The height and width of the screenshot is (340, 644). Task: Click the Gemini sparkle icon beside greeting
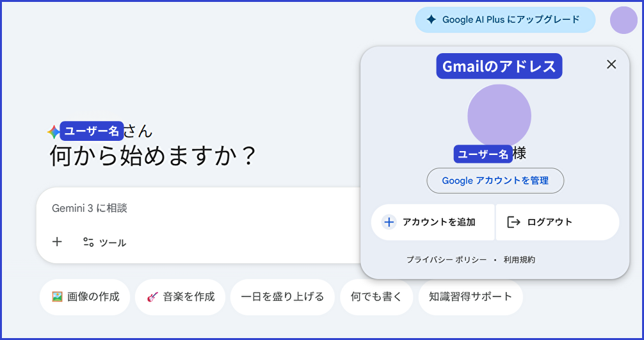pyautogui.click(x=54, y=132)
